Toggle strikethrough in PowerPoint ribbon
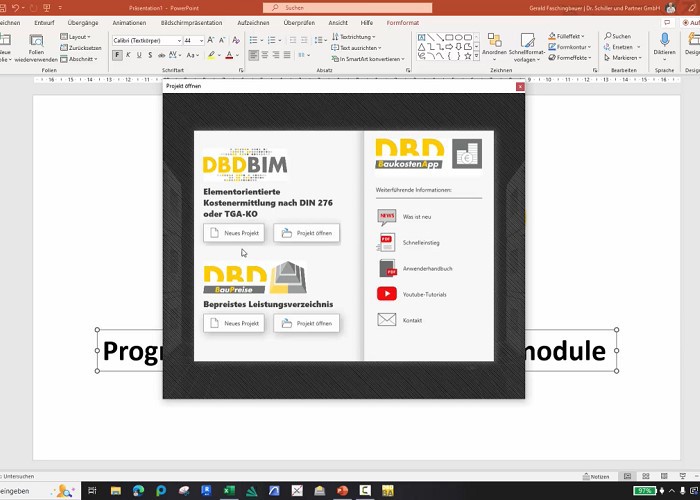 [161, 55]
